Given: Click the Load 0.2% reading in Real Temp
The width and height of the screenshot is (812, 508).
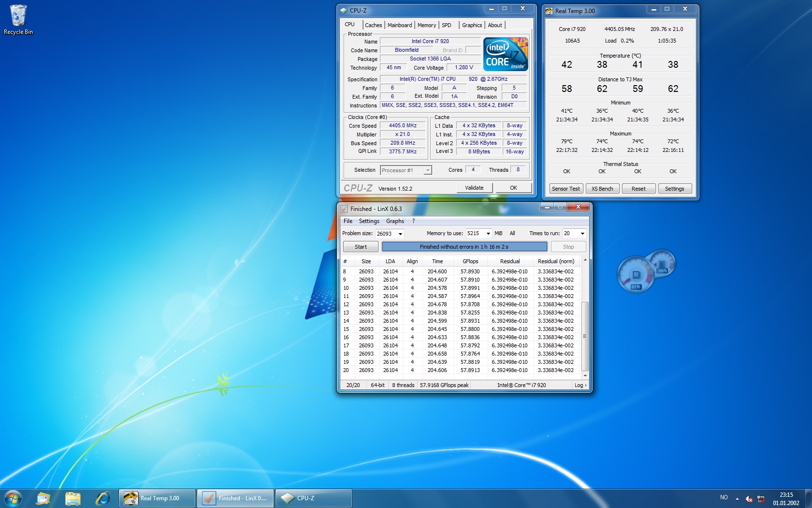Looking at the screenshot, I should click(x=619, y=41).
